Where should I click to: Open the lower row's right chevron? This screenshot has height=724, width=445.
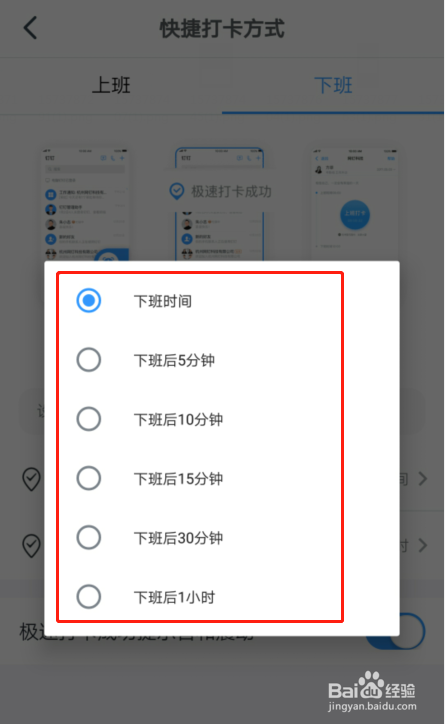tap(422, 545)
